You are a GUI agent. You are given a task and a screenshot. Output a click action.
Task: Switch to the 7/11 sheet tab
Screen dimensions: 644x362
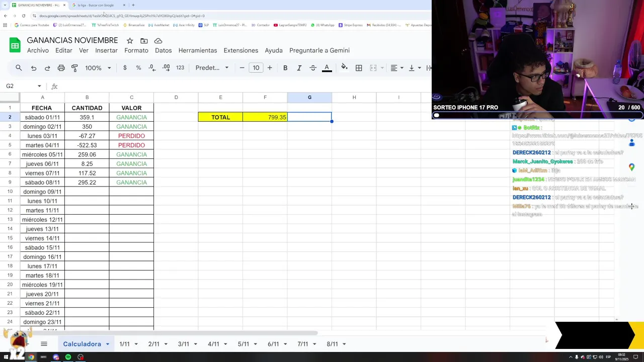coord(302,344)
